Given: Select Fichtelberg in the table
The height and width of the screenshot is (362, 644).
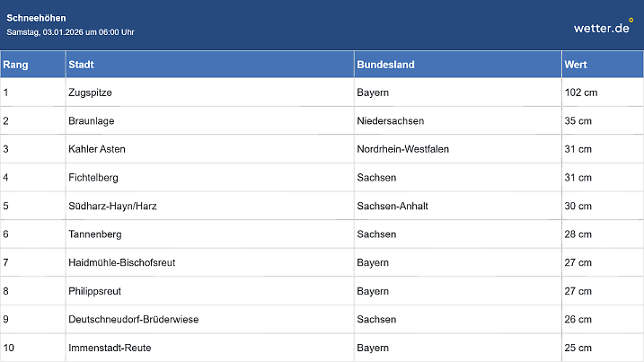Looking at the screenshot, I should 93,178.
